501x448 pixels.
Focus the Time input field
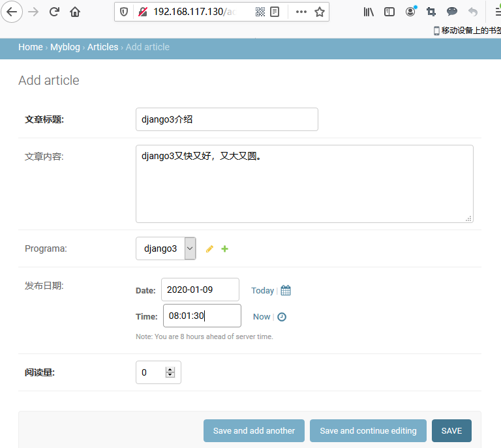tap(202, 316)
